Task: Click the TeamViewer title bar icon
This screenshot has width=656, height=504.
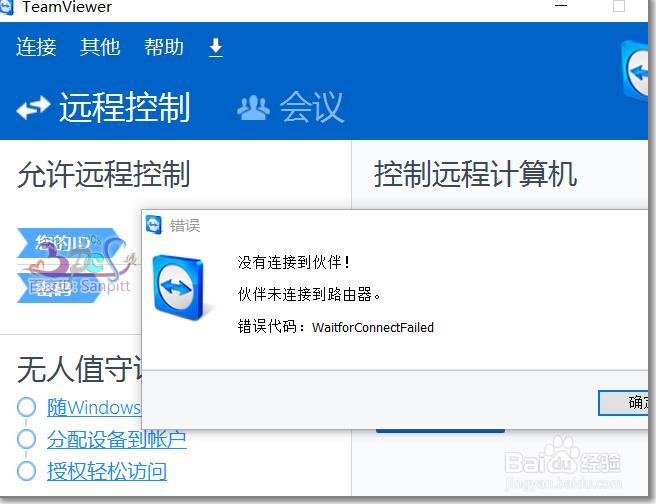Action: 6,7
